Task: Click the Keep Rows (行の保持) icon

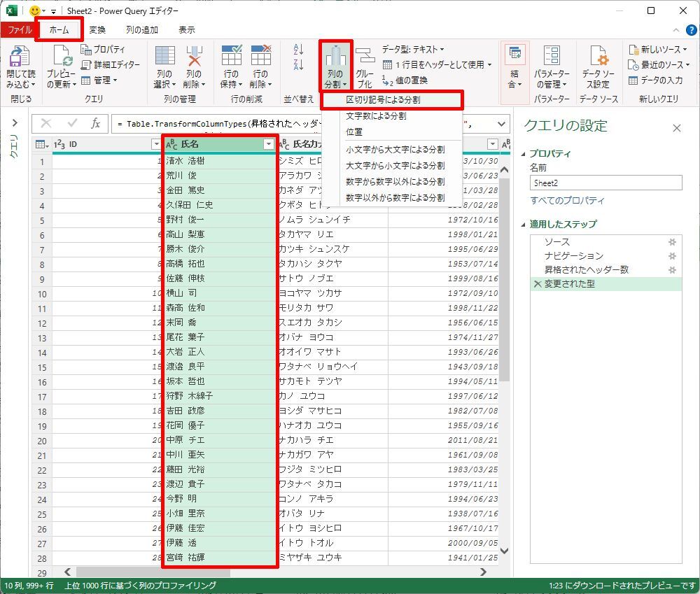Action: (x=231, y=57)
